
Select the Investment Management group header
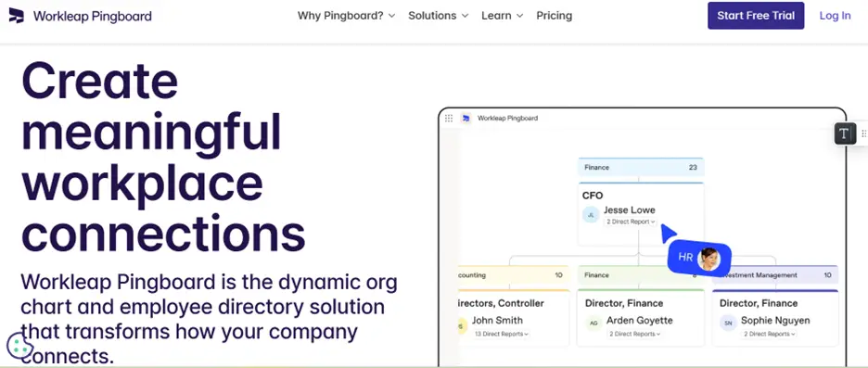[x=775, y=275]
